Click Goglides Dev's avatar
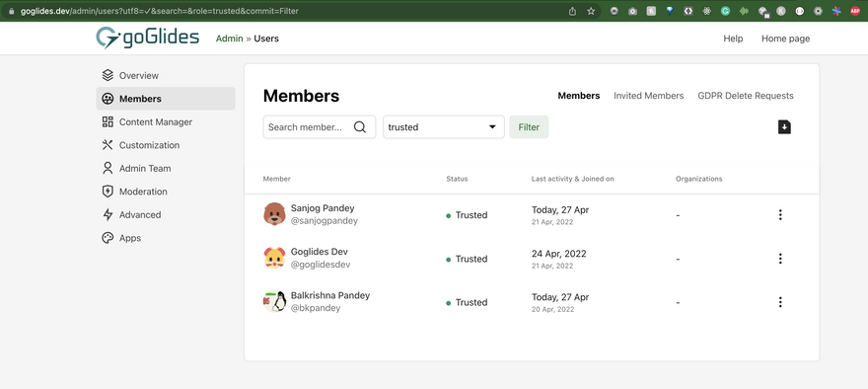This screenshot has width=868, height=389. (274, 259)
